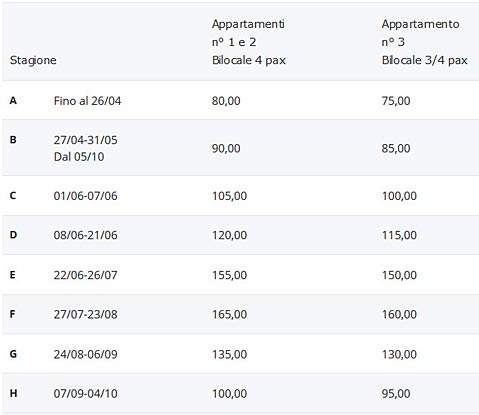479x415 pixels.
Task: Select the Appartamenti n° 1 e 2 header
Action: 249,42
